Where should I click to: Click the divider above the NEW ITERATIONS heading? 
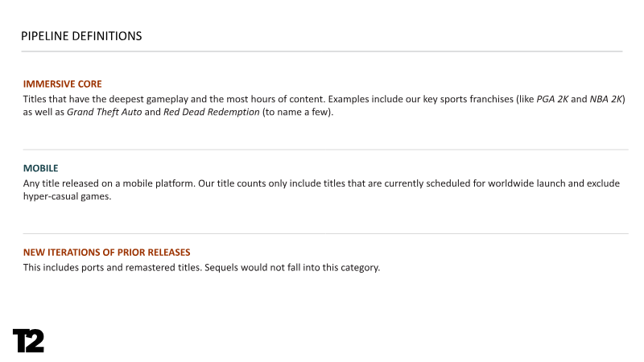322,233
